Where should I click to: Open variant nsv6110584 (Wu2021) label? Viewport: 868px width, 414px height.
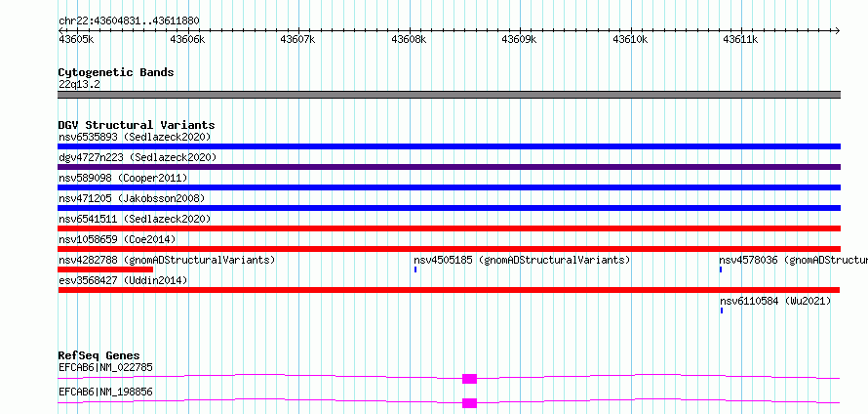[x=775, y=301]
